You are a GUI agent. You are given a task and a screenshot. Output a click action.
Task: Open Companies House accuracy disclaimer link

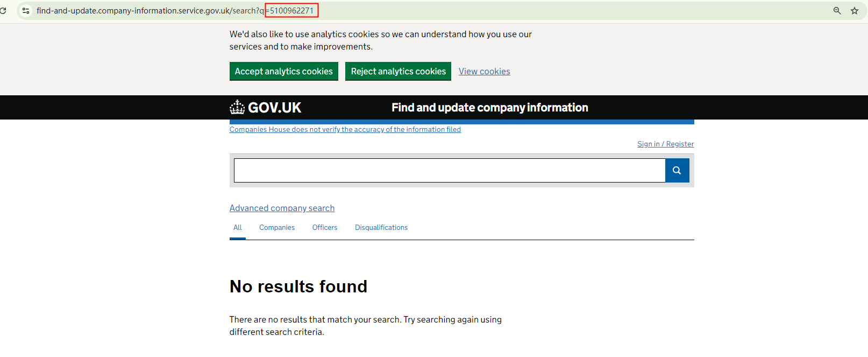[x=345, y=130]
